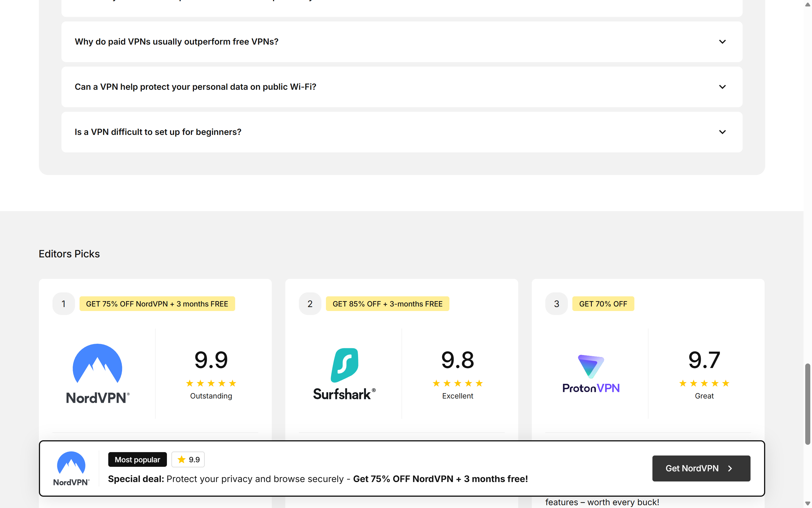Click the NordVPN logo in bottom banner

click(x=71, y=468)
